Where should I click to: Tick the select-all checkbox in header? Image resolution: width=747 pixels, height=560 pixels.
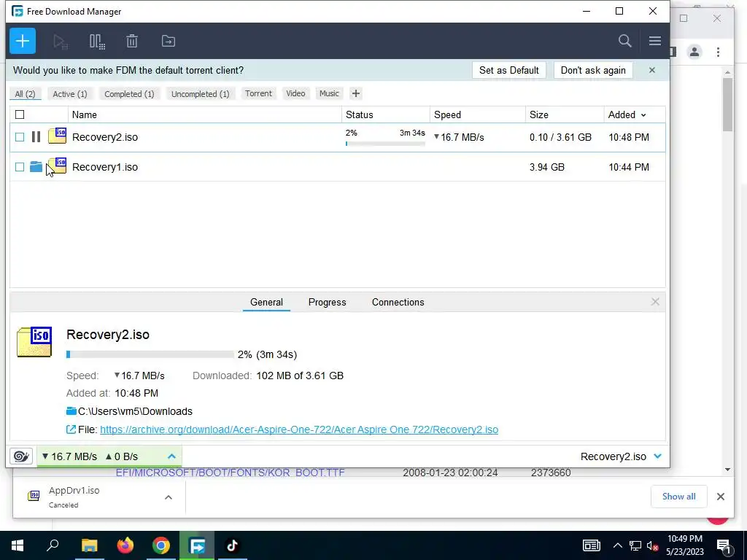click(x=20, y=114)
